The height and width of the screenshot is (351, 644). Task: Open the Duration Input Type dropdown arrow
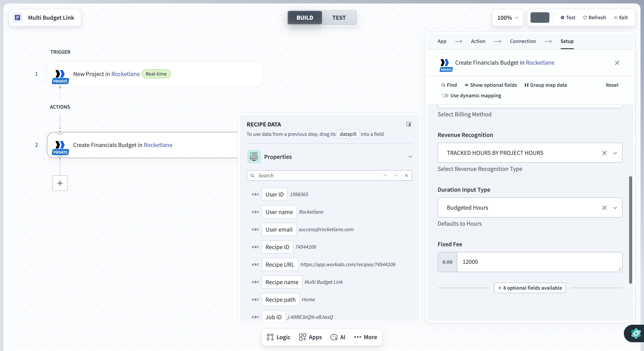point(615,208)
